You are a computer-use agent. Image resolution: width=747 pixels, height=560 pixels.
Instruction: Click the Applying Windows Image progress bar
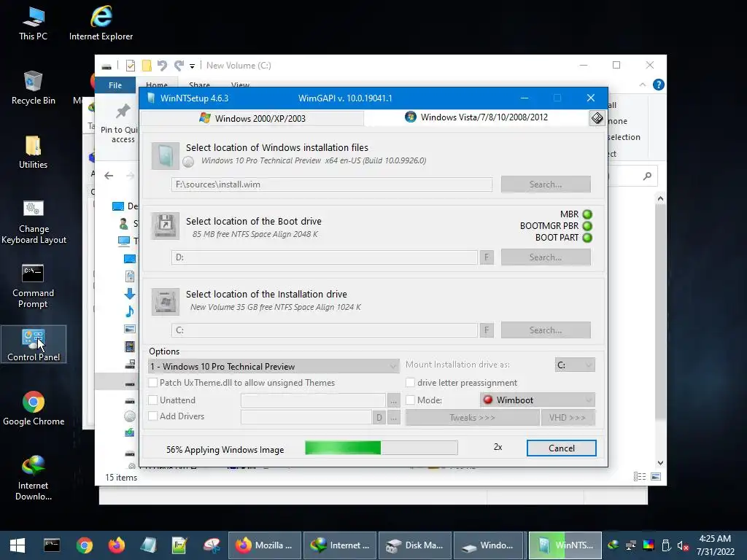(381, 448)
